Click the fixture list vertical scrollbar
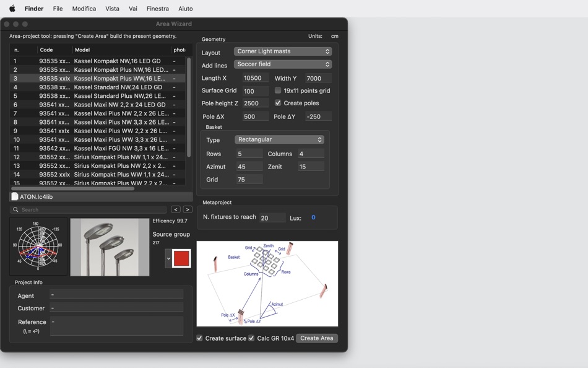Viewport: 588px width, 368px height. [x=189, y=107]
